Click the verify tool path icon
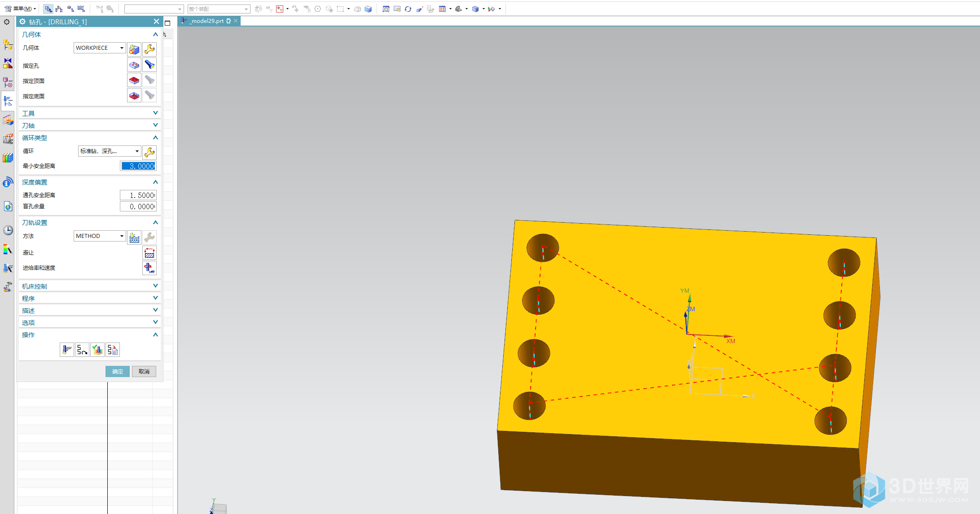The image size is (980, 514). pos(97,350)
